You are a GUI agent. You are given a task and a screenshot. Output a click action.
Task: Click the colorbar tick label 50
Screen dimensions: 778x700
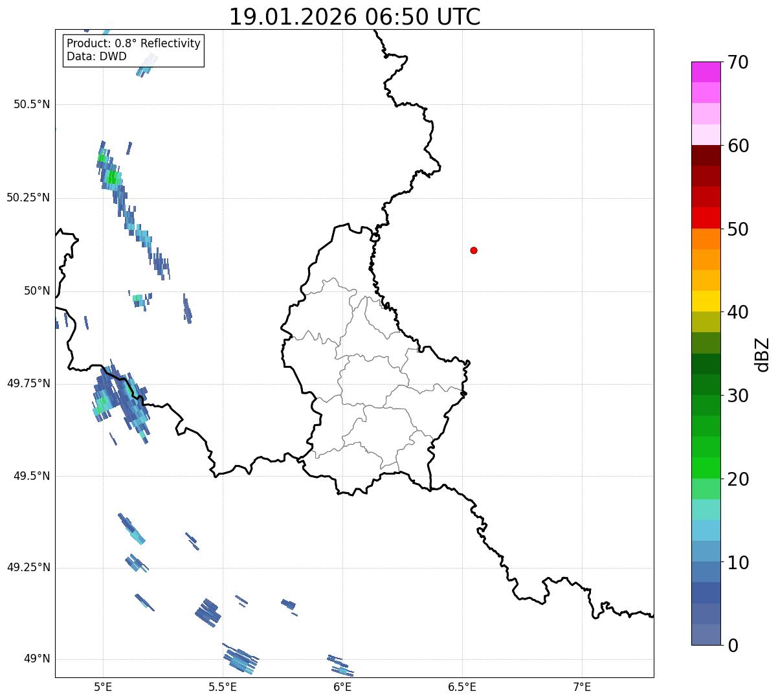[739, 229]
